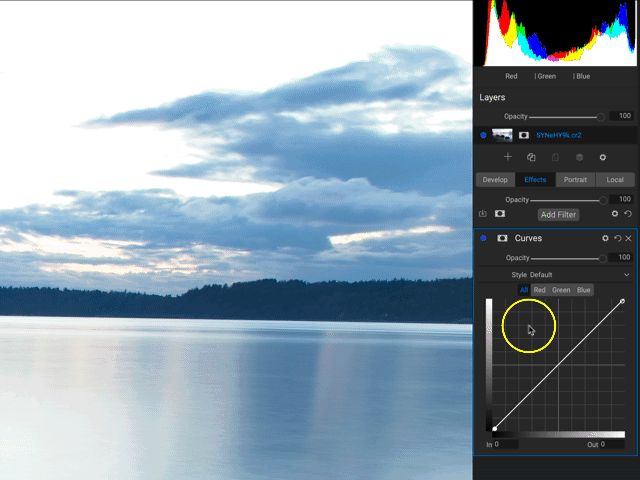Click the save preset icon below Develop tab
This screenshot has height=480, width=640.
(483, 214)
